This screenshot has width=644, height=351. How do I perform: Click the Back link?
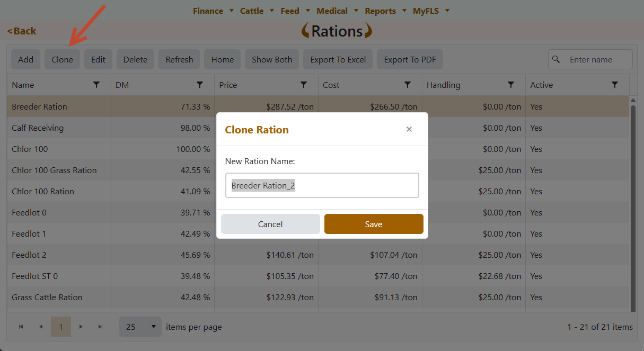click(22, 31)
